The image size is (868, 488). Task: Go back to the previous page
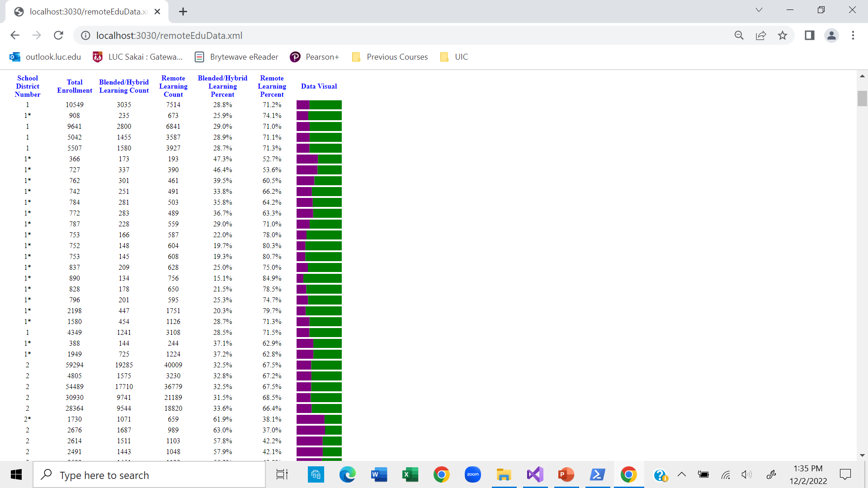tap(15, 35)
